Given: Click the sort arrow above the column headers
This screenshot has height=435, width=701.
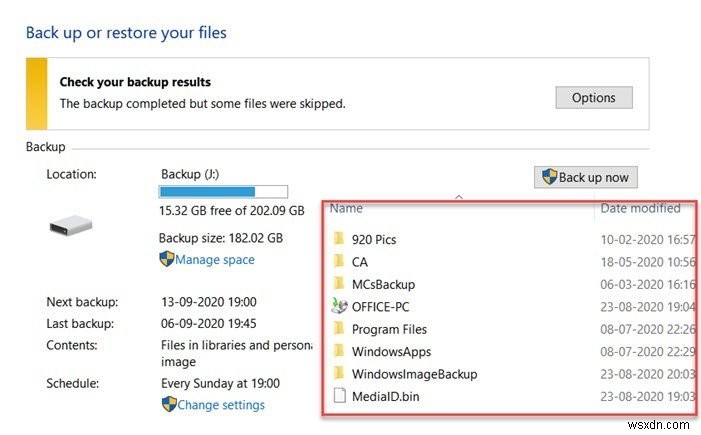Looking at the screenshot, I should [x=459, y=197].
